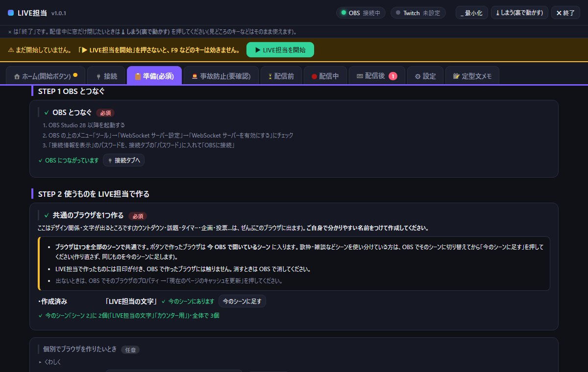Click the checkmark beside 共通のブラウザを1つ作る heading

pyautogui.click(x=47, y=215)
